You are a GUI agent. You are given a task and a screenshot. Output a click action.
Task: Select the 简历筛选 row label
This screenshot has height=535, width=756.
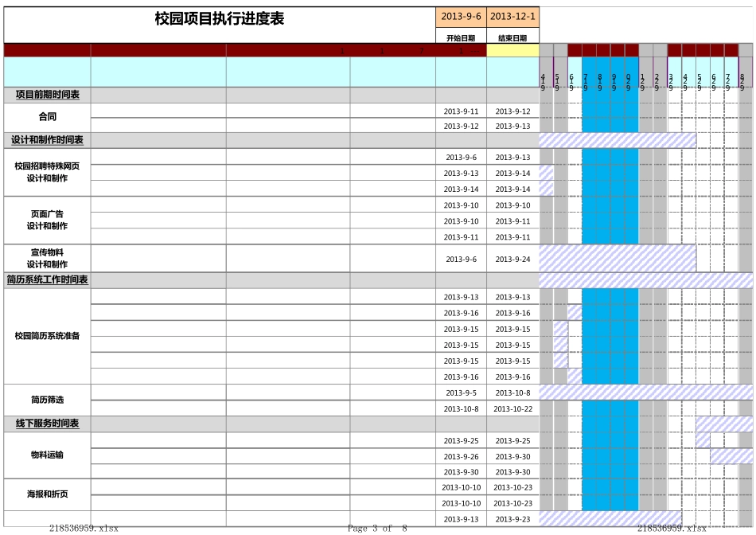47,400
